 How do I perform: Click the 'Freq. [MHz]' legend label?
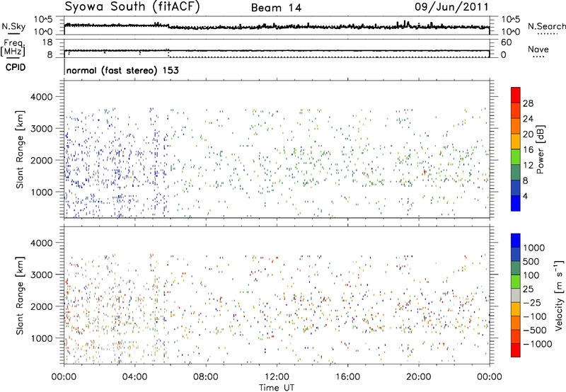pos(14,47)
